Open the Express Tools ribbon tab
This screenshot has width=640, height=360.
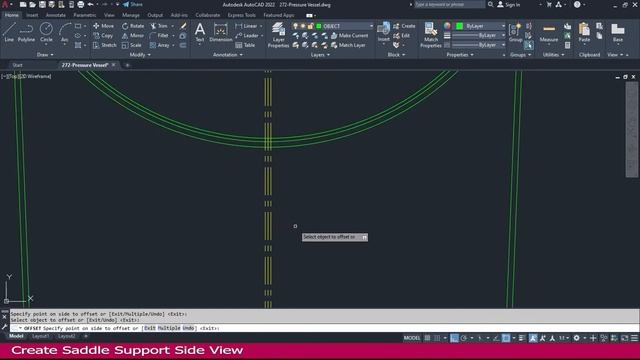click(x=242, y=15)
